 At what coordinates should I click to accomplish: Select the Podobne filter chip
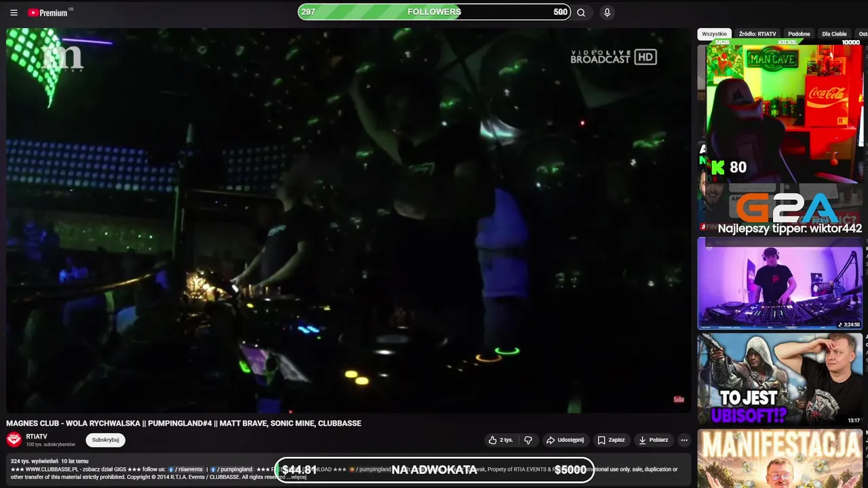799,34
